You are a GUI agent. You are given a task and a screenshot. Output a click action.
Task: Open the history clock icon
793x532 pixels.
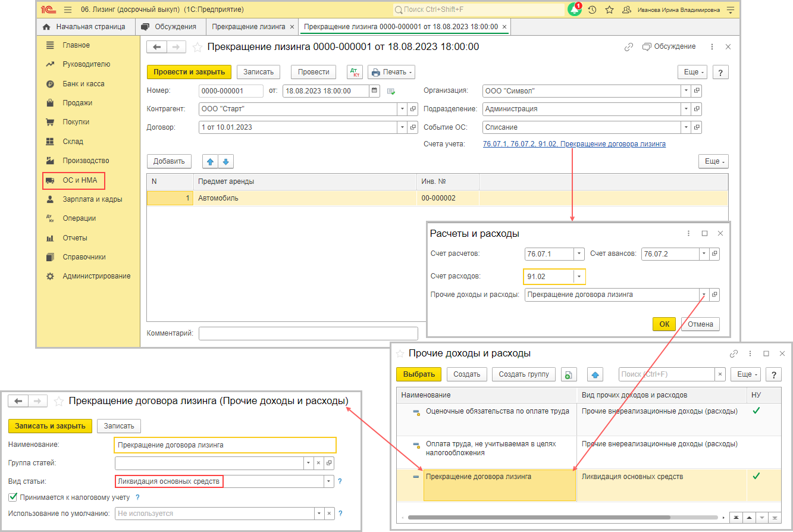pyautogui.click(x=592, y=10)
